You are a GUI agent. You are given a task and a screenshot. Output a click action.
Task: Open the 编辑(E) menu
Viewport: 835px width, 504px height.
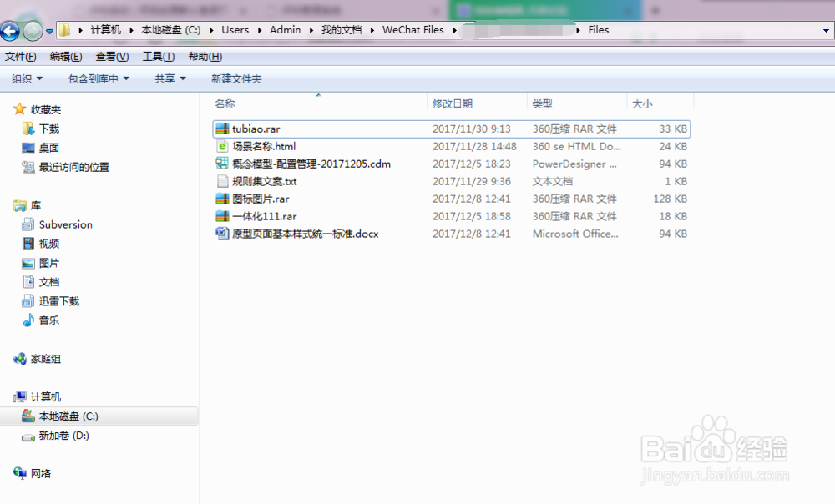tap(66, 57)
